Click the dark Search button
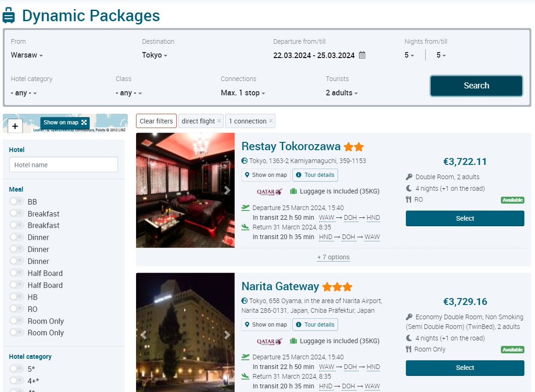535x392 pixels. [x=476, y=86]
